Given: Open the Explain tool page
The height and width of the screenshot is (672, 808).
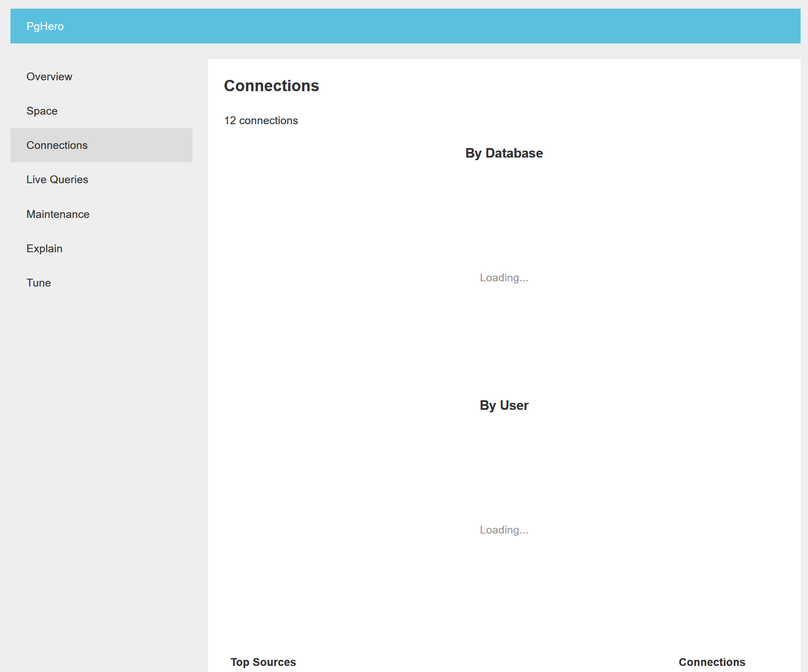Looking at the screenshot, I should pyautogui.click(x=101, y=248).
